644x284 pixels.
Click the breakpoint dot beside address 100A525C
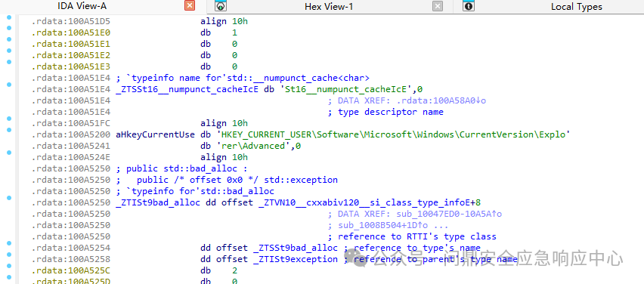coord(9,266)
